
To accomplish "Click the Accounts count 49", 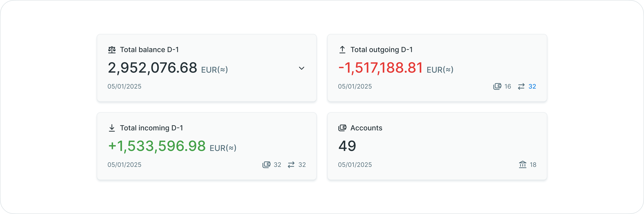I will pos(347,146).
